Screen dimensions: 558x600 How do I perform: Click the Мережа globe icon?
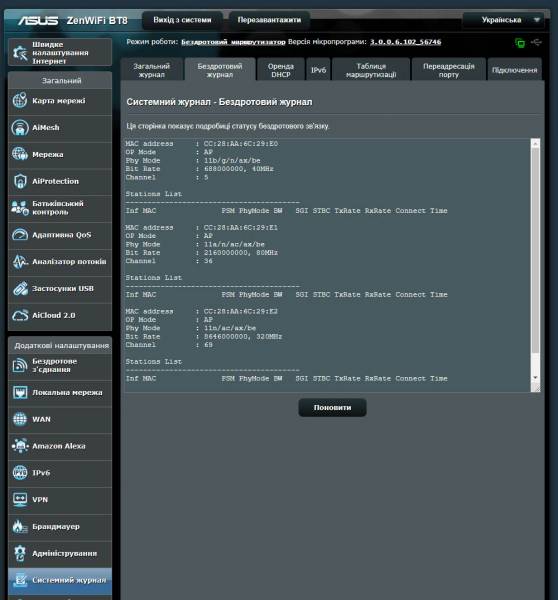coord(20,154)
